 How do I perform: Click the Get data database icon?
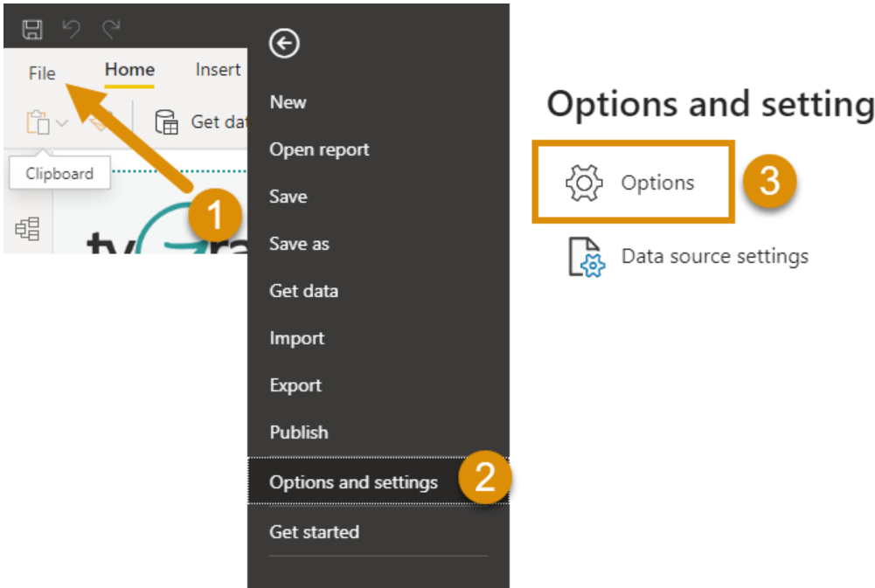pyautogui.click(x=166, y=122)
